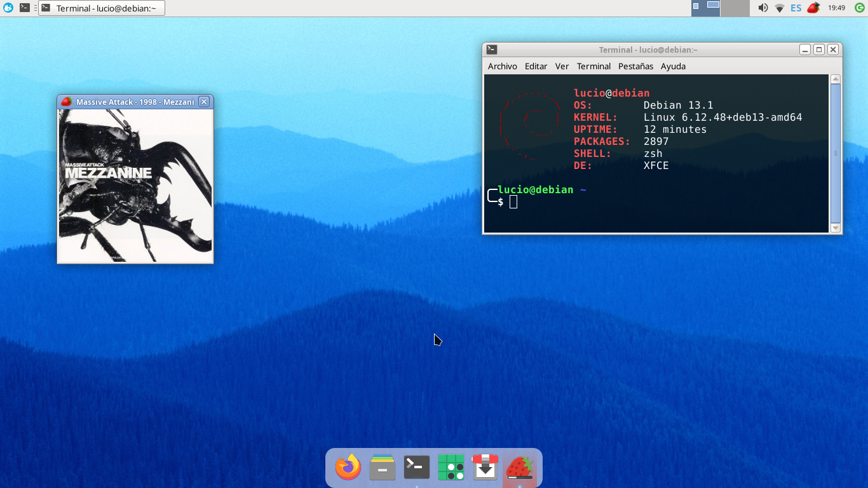This screenshot has width=868, height=488.
Task: Click the Terminal - lucio@debian:~ window title
Action: tap(649, 50)
